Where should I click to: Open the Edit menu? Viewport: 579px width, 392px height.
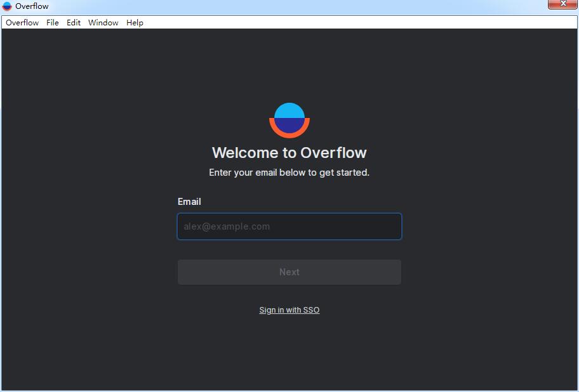coord(73,22)
